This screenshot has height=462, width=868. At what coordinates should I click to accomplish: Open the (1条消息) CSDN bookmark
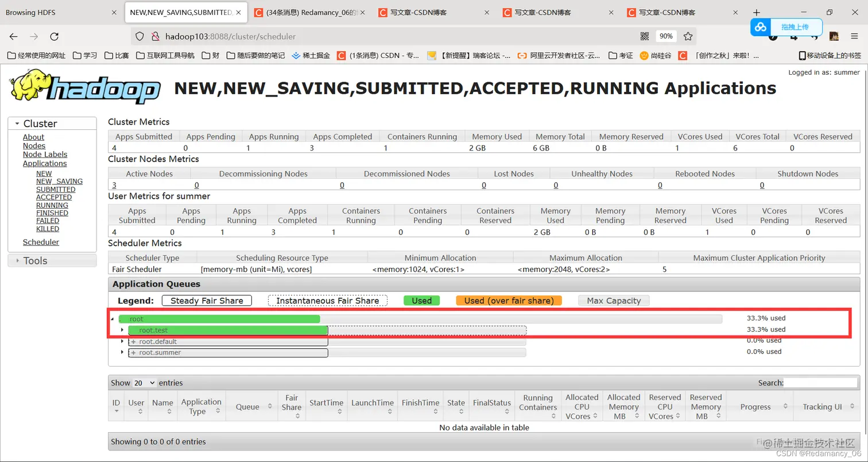(x=378, y=56)
